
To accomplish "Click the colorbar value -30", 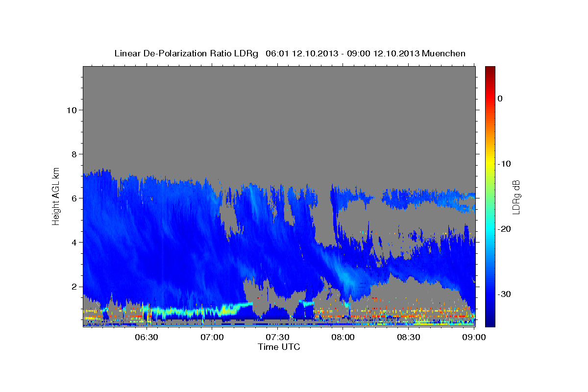I will click(x=504, y=294).
